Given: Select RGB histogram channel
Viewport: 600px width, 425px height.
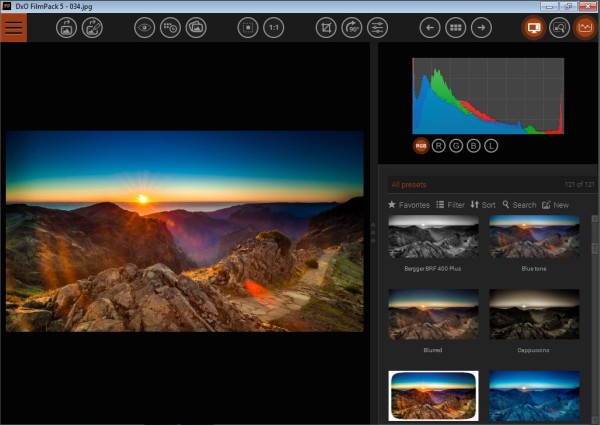Looking at the screenshot, I should tap(422, 146).
